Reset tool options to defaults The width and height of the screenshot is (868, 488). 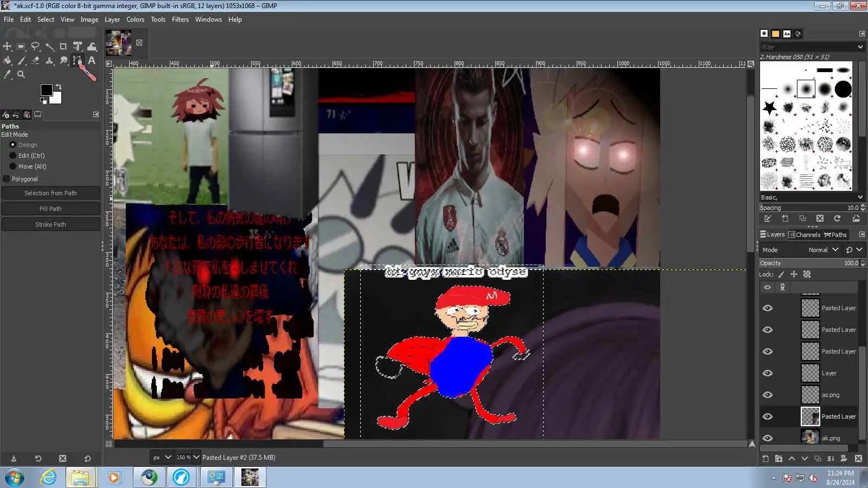tap(87, 459)
